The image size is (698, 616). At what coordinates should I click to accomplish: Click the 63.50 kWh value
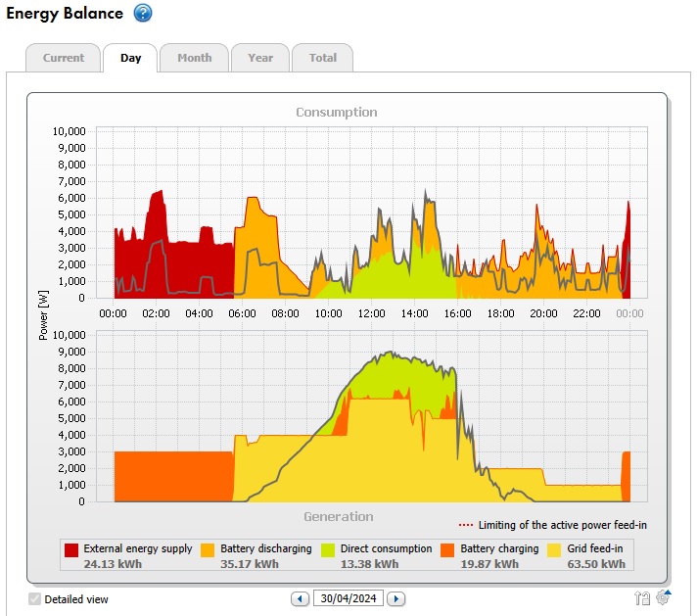[x=596, y=564]
